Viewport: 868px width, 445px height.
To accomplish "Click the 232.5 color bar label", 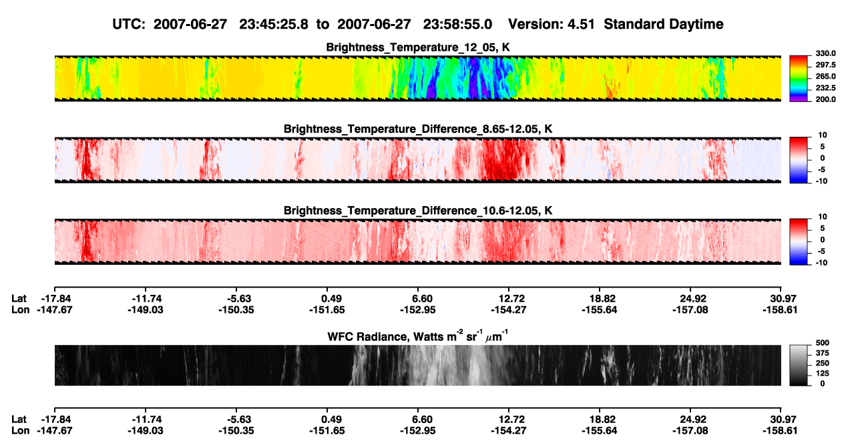I will [x=825, y=87].
